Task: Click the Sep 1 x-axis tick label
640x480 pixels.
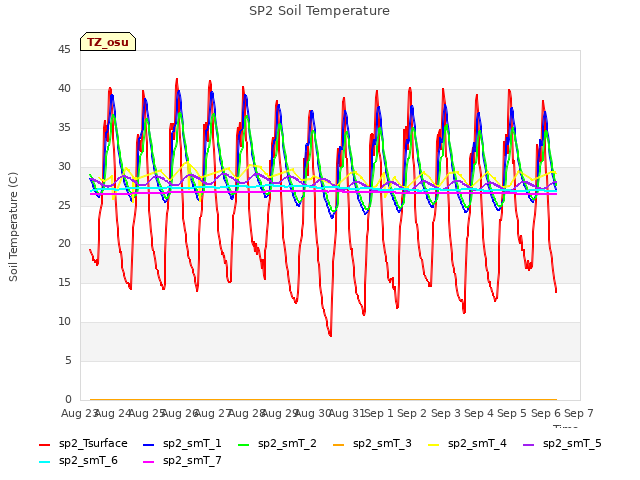Action: coord(379,413)
